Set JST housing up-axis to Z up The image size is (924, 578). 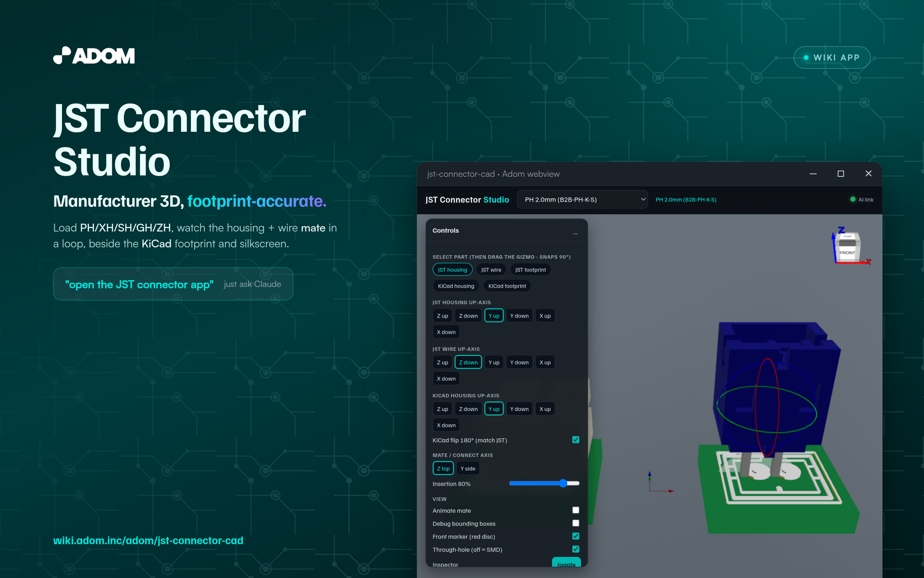click(x=442, y=316)
